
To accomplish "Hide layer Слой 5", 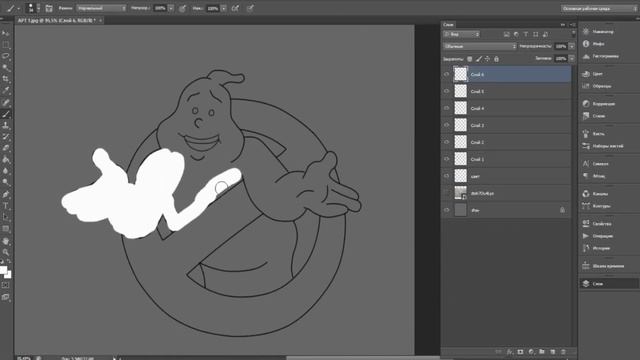I will [447, 91].
